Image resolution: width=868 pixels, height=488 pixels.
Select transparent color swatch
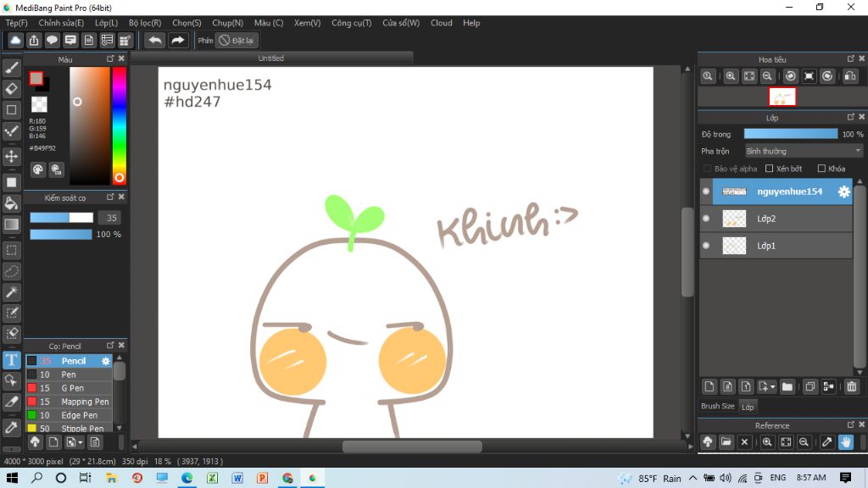(39, 104)
